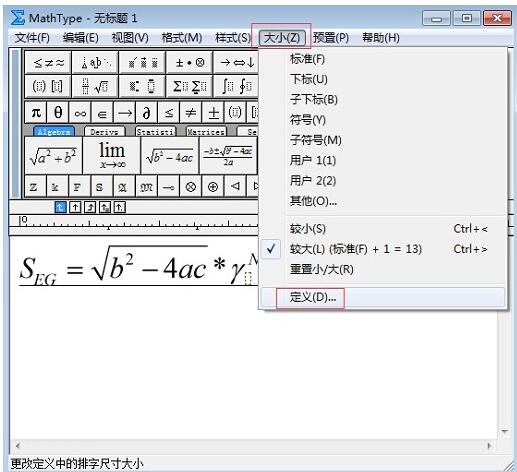Select the fifth tab-stop alignment button
Image resolution: width=517 pixels, height=472 pixels.
point(120,207)
